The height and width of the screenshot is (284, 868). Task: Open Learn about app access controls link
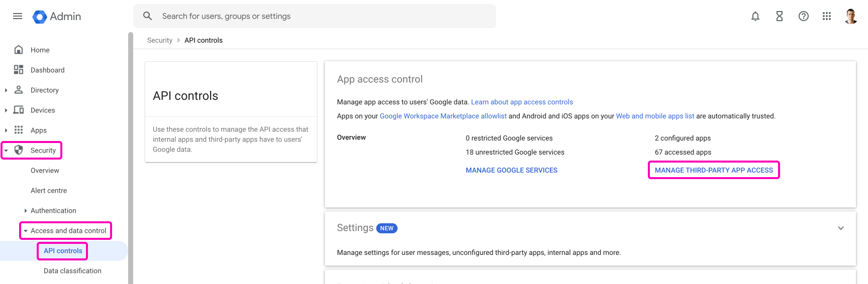point(522,102)
